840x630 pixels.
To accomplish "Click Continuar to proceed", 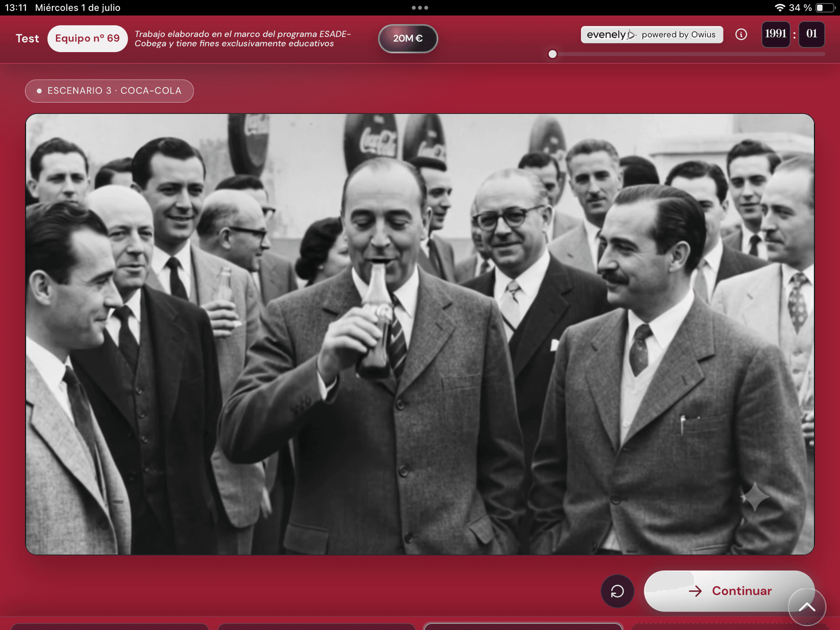I will (729, 591).
